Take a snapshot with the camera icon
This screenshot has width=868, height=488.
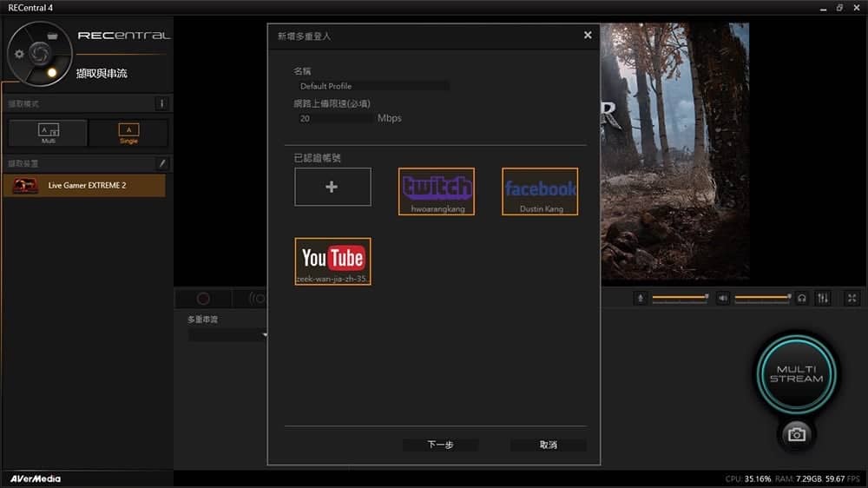(x=797, y=434)
